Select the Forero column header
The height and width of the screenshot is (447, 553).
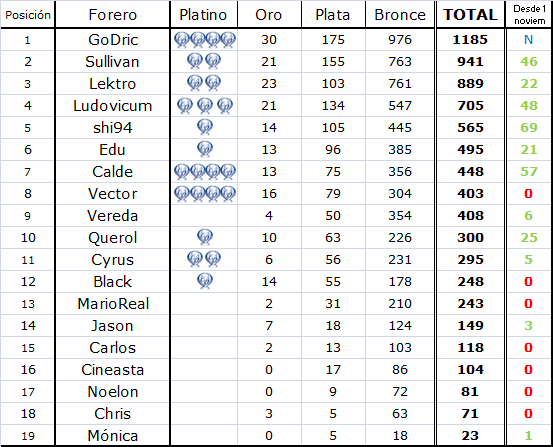click(113, 14)
